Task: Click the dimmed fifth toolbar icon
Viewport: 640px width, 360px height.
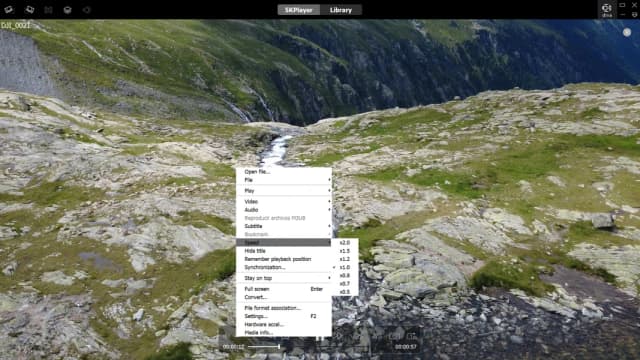Action: [87, 10]
